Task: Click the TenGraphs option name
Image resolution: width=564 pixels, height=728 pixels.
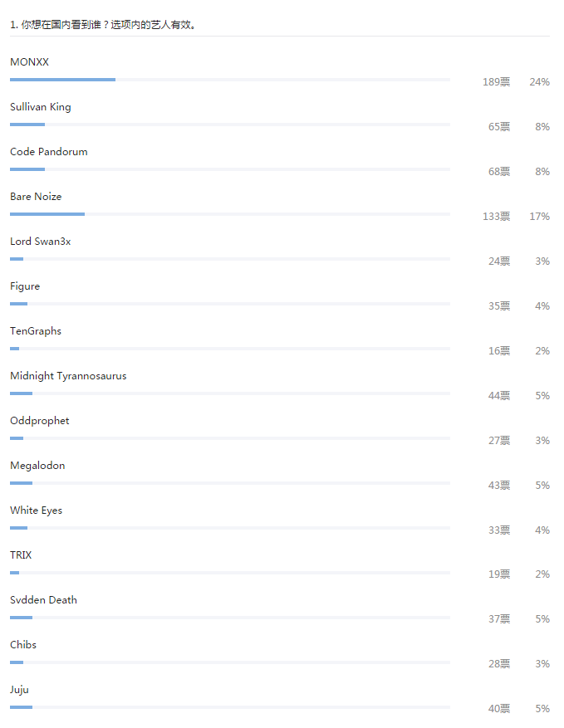Action: (x=36, y=331)
